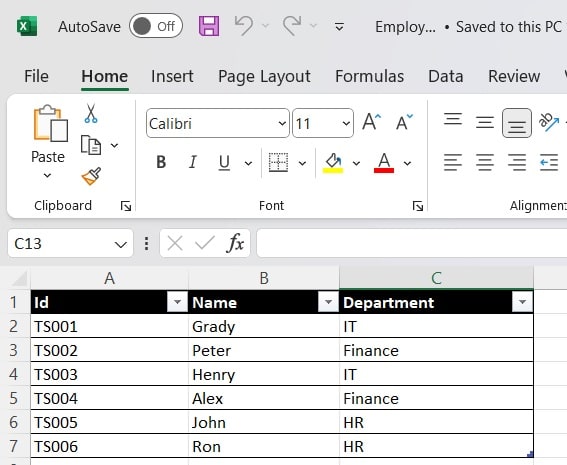Open the Page Layout tab

coord(264,76)
